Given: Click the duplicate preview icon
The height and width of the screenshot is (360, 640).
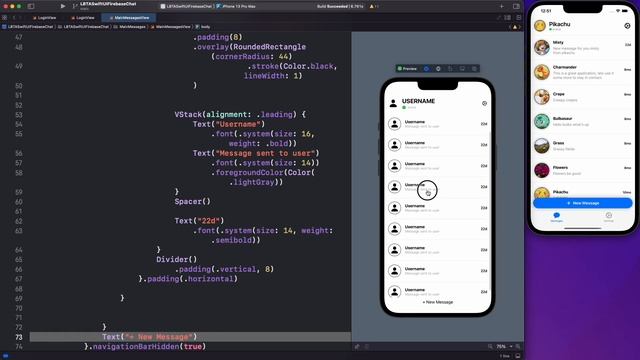Looking at the screenshot, I should coord(450,69).
